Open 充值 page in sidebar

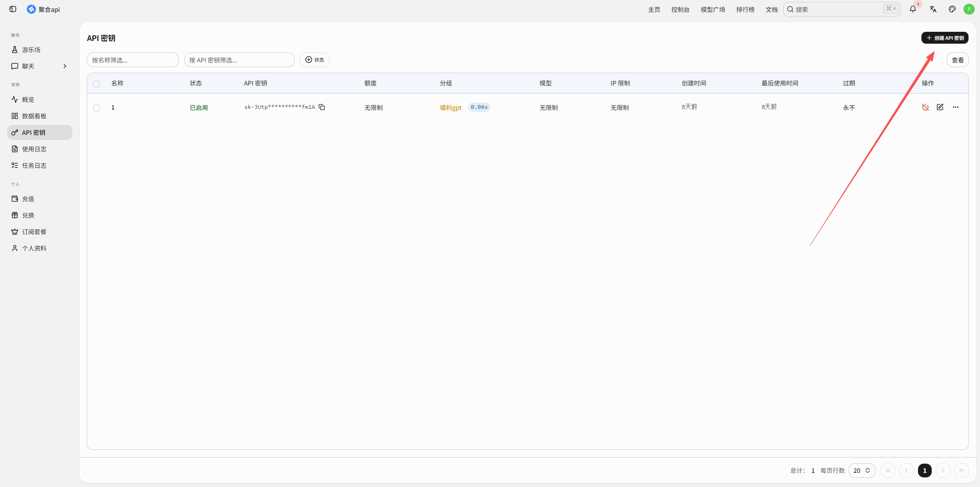[40, 199]
